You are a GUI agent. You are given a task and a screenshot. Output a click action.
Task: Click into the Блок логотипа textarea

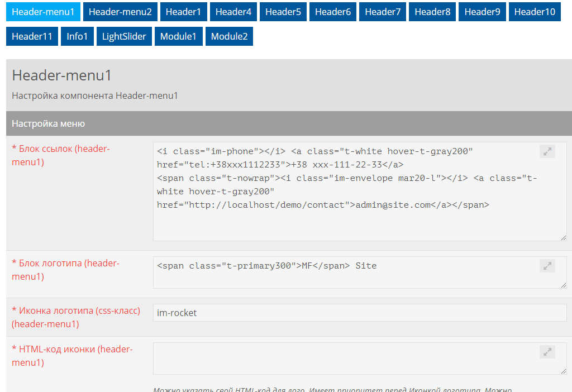tap(346, 278)
